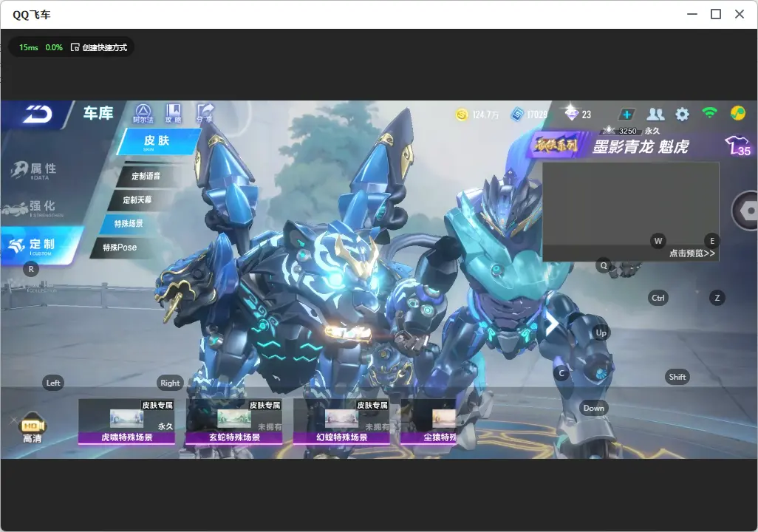Open the T-shirt skin icon showing 35

pos(737,145)
